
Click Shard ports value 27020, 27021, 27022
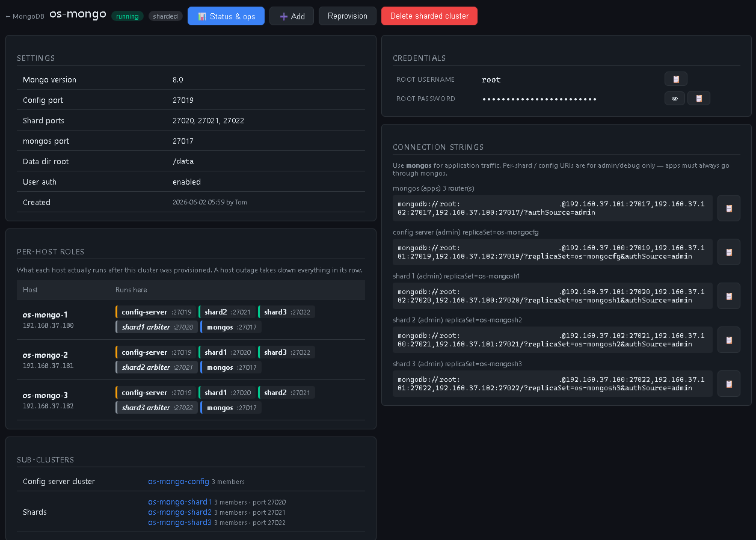tap(208, 121)
